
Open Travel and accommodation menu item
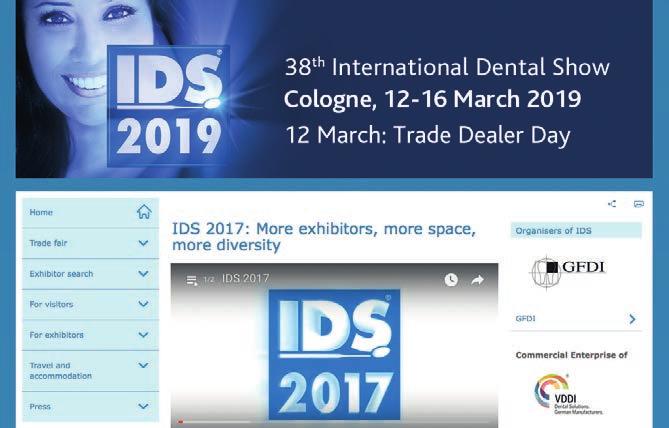coord(90,371)
